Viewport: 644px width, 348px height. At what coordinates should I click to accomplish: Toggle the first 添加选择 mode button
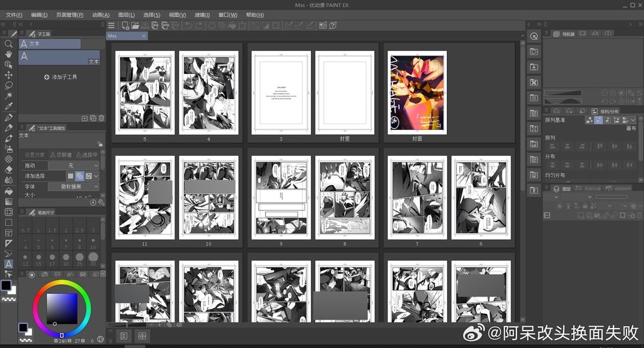[x=71, y=176]
